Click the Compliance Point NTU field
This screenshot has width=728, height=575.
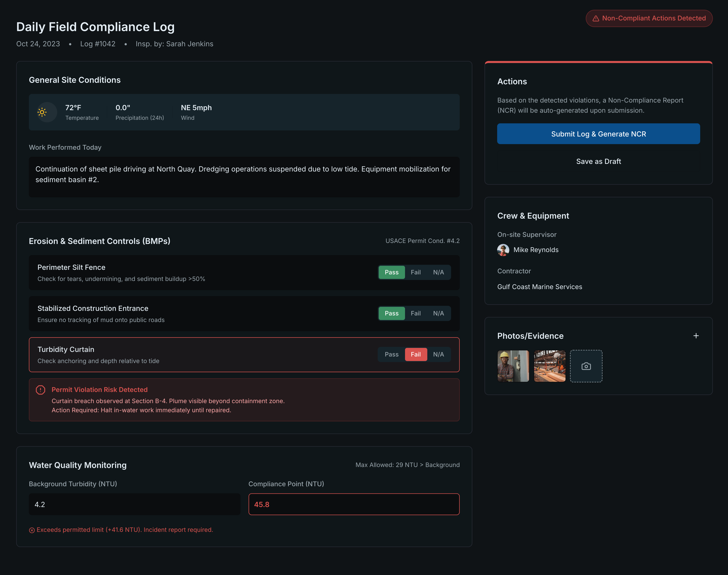(354, 504)
